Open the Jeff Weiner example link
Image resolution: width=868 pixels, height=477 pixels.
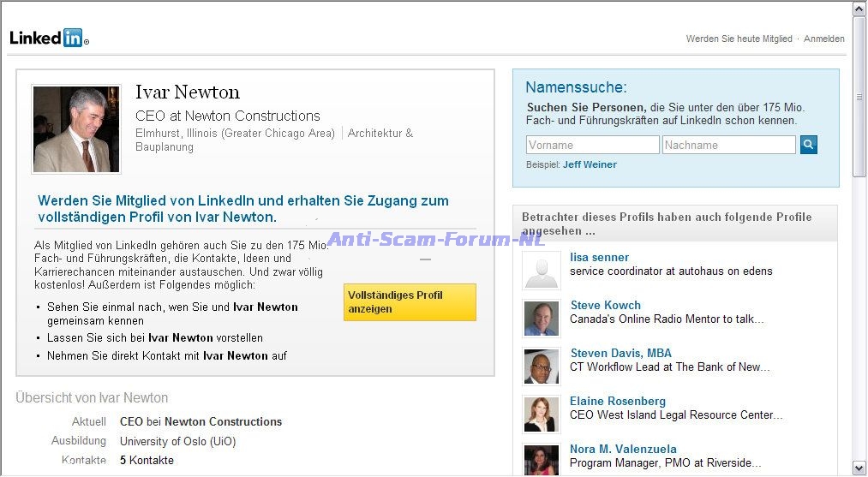(590, 164)
